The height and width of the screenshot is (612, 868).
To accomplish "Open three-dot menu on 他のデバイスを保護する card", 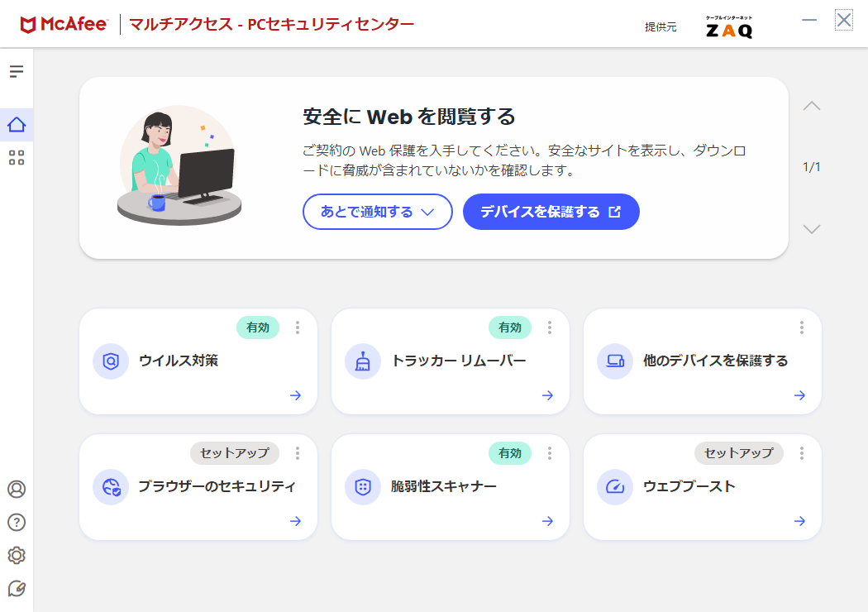I will 802,328.
